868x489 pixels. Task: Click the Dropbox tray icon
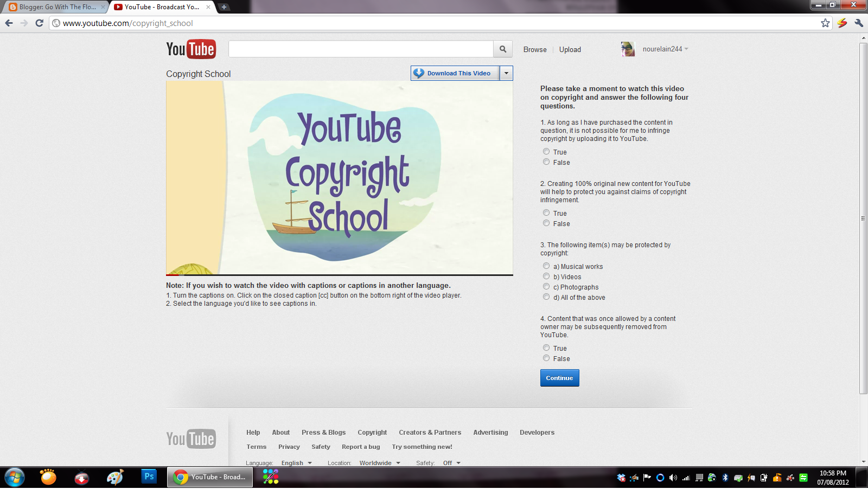point(621,478)
